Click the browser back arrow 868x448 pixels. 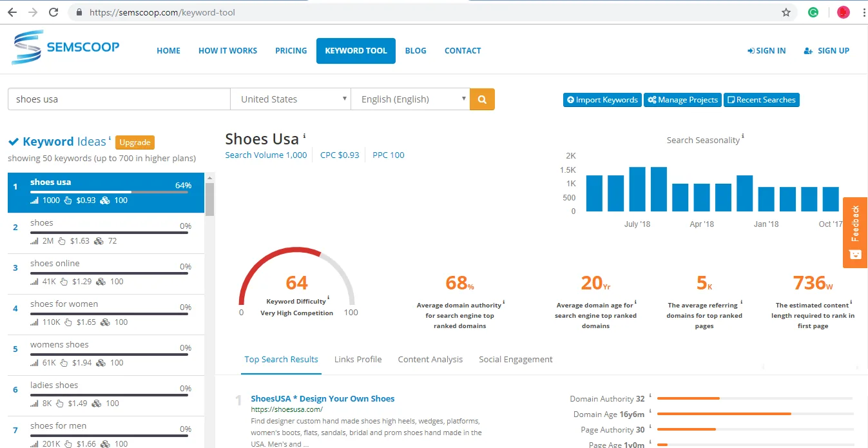click(x=12, y=12)
